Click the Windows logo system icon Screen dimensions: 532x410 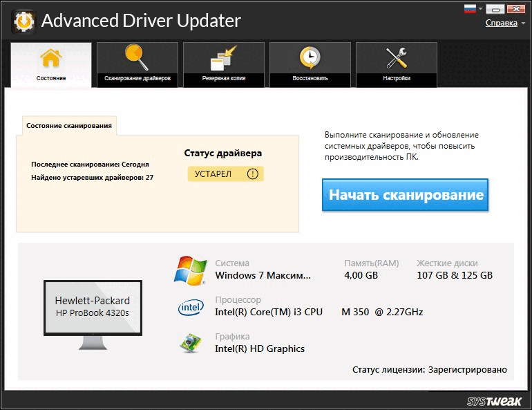point(190,270)
